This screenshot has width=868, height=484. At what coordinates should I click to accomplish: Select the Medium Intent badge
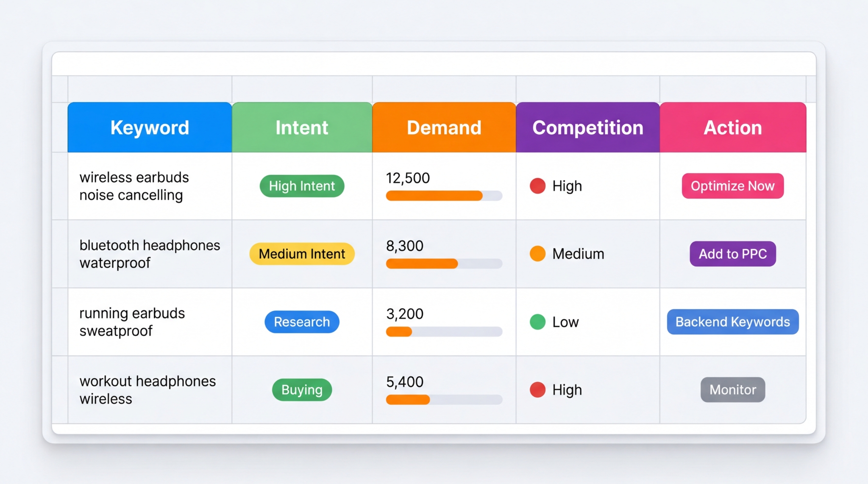[x=301, y=254]
